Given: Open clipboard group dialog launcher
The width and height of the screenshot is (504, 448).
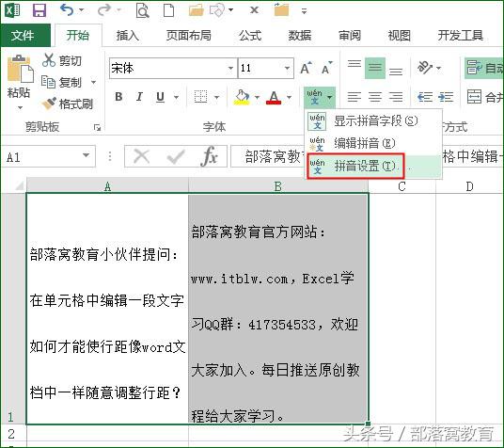Looking at the screenshot, I should 97,128.
